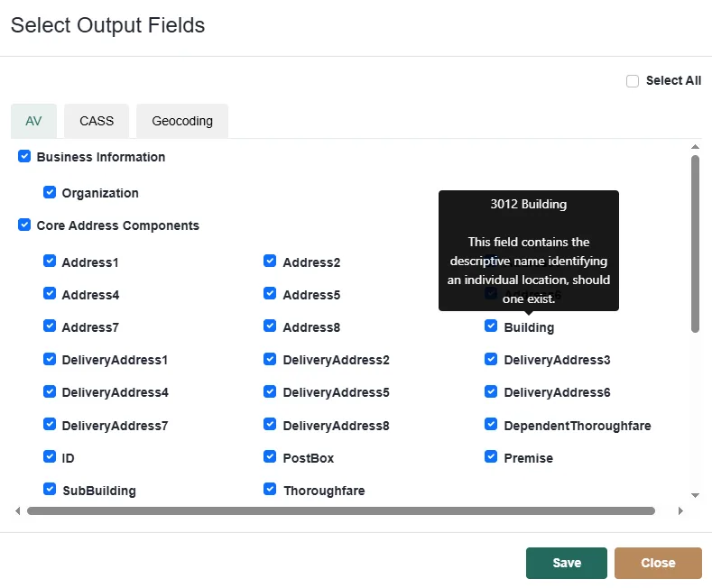Uncheck the Building field checkbox
The width and height of the screenshot is (712, 588).
[x=491, y=326]
